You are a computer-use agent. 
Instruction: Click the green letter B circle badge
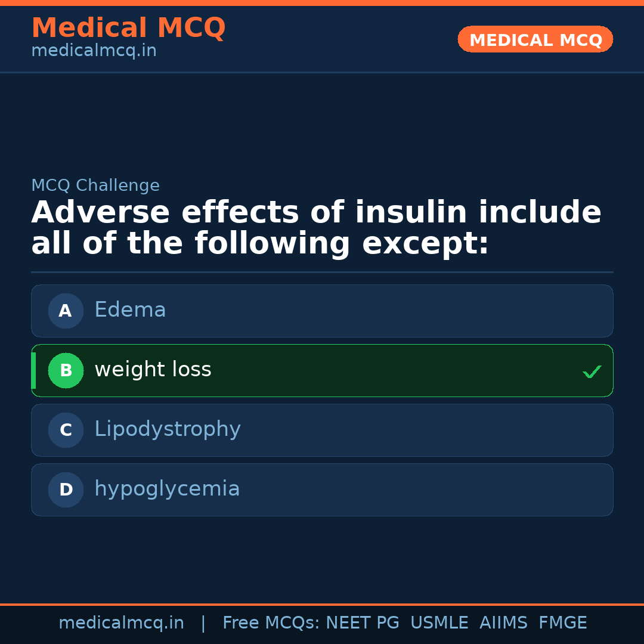(x=66, y=370)
